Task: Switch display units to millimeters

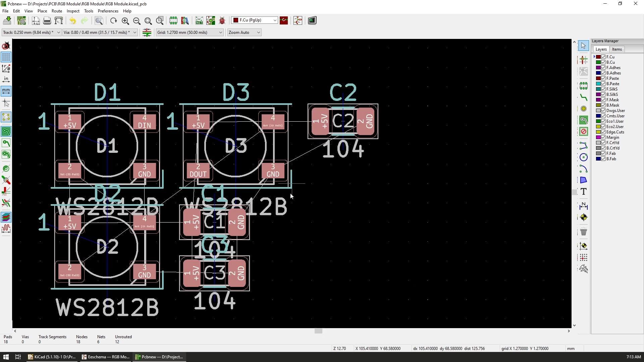Action: (x=6, y=90)
